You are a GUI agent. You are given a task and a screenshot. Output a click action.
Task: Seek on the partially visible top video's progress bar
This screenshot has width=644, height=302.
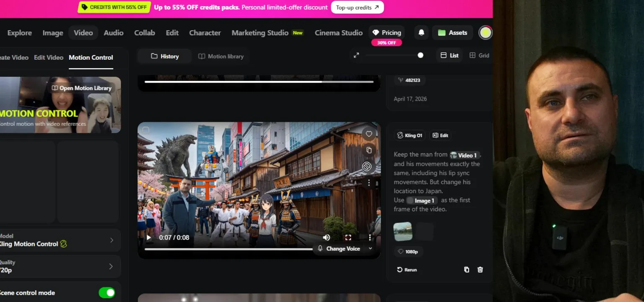(x=259, y=82)
